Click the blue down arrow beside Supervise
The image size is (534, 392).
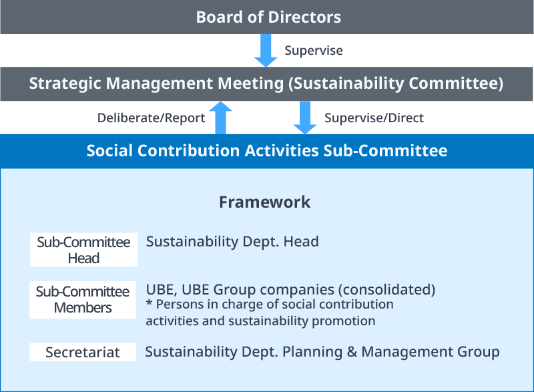pos(266,51)
